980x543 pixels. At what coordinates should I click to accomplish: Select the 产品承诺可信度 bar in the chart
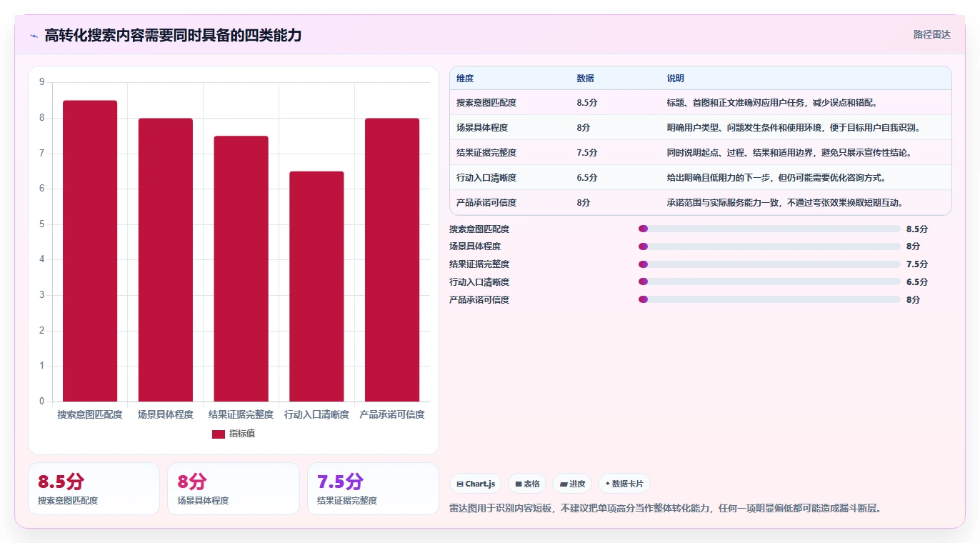(x=392, y=260)
